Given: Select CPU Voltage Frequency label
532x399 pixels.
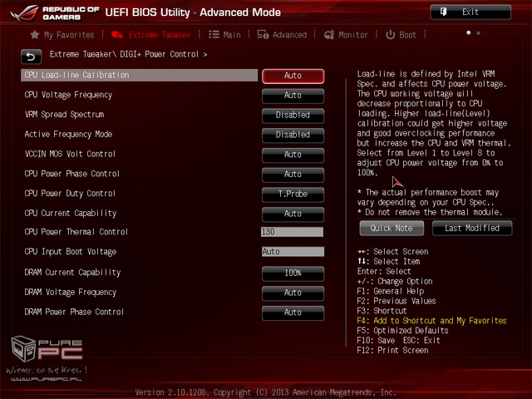Looking at the screenshot, I should [x=68, y=95].
